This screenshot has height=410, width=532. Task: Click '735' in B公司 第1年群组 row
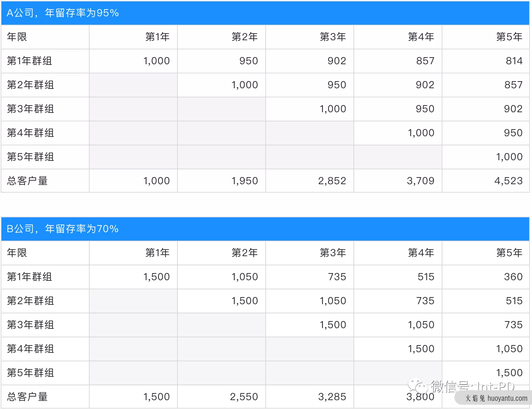click(337, 277)
